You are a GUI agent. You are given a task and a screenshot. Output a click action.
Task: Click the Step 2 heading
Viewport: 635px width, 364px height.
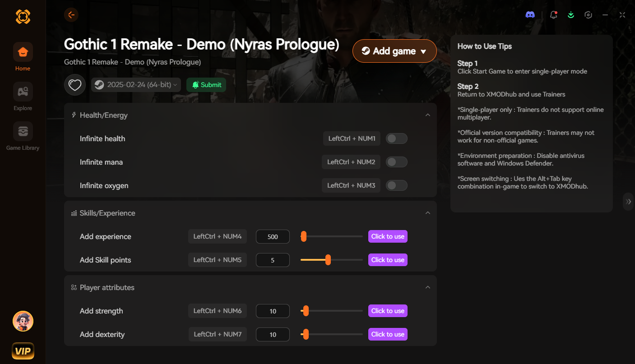pyautogui.click(x=468, y=86)
